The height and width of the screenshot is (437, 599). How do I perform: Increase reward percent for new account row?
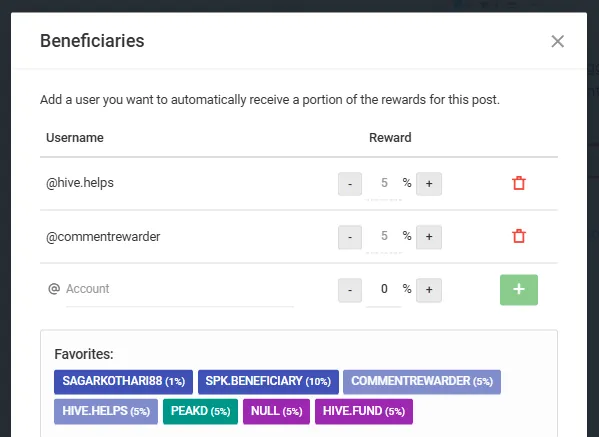tap(429, 290)
